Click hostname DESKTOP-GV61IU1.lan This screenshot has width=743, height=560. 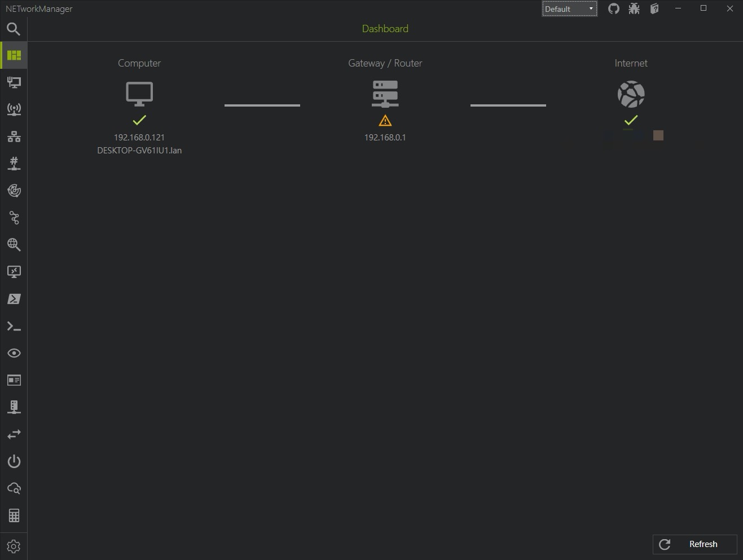click(x=139, y=151)
